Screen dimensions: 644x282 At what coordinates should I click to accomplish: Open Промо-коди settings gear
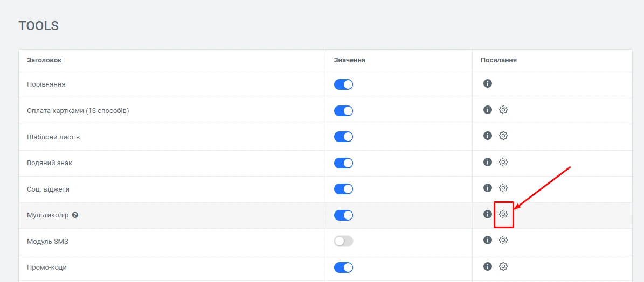tap(503, 266)
